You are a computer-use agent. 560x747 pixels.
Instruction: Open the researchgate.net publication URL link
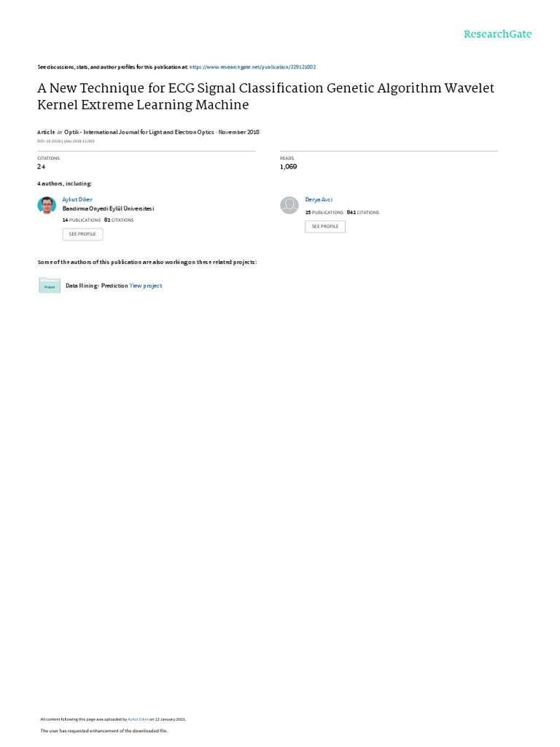pos(252,66)
